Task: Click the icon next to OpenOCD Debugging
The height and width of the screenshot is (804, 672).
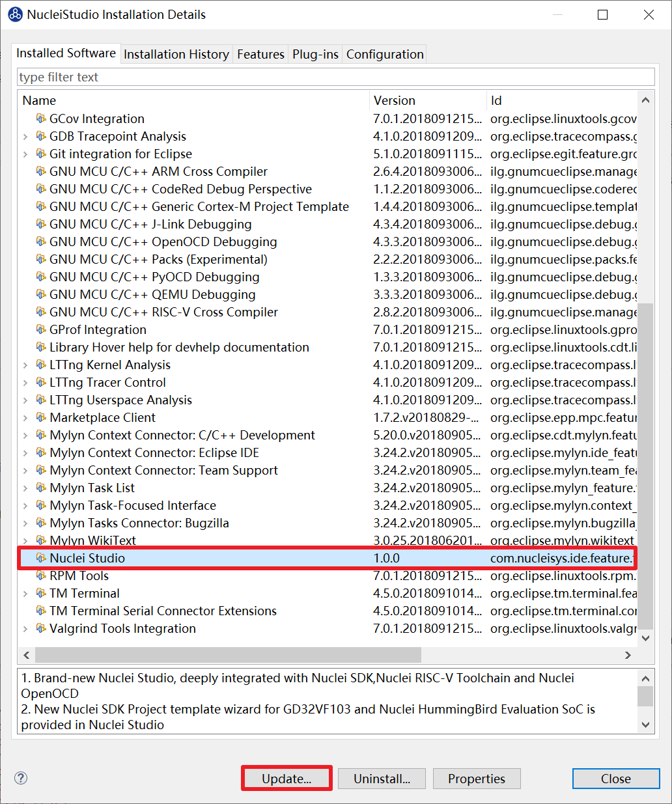Action: (41, 242)
